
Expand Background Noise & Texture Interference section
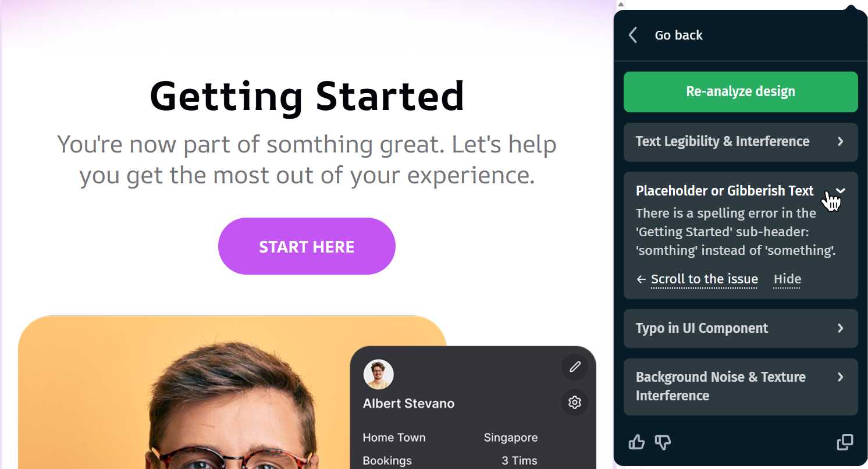(741, 387)
